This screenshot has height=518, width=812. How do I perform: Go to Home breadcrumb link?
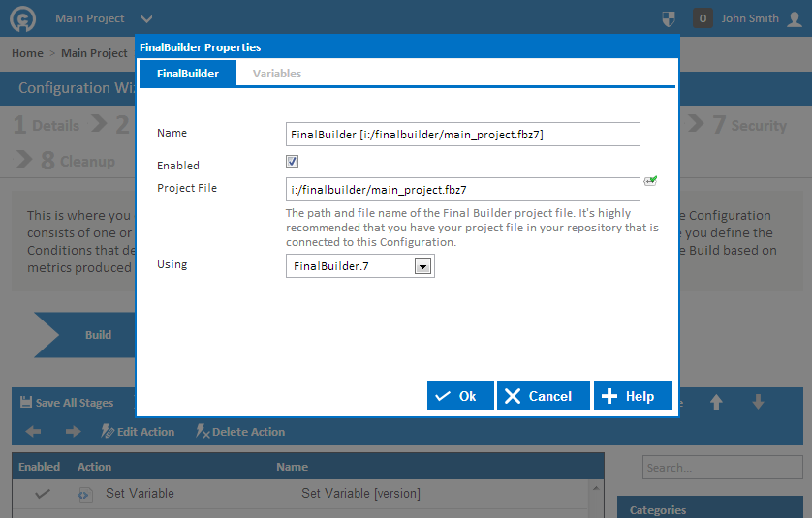[x=27, y=53]
